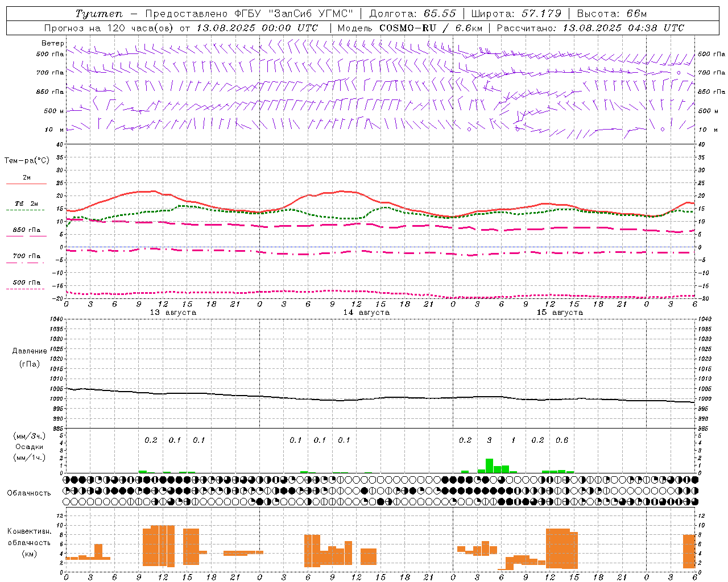This screenshot has height=582, width=728.
Task: Click the '13 августа' date label
Action: [173, 312]
